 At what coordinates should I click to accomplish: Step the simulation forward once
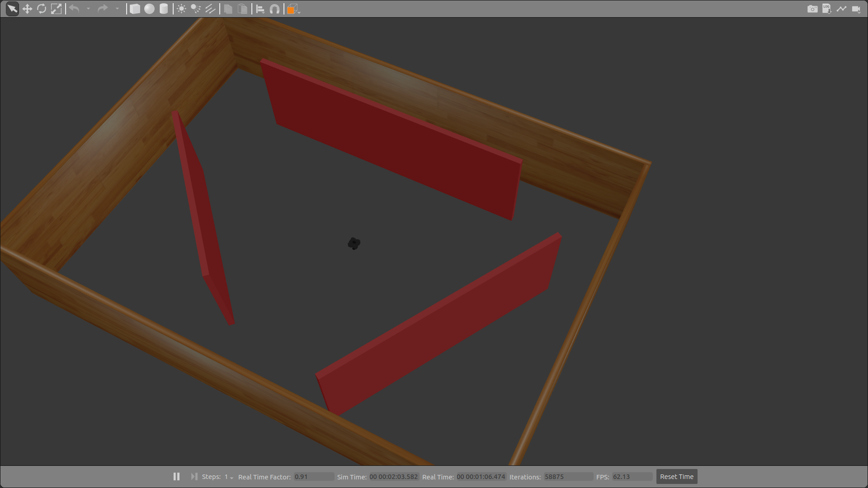[194, 477]
